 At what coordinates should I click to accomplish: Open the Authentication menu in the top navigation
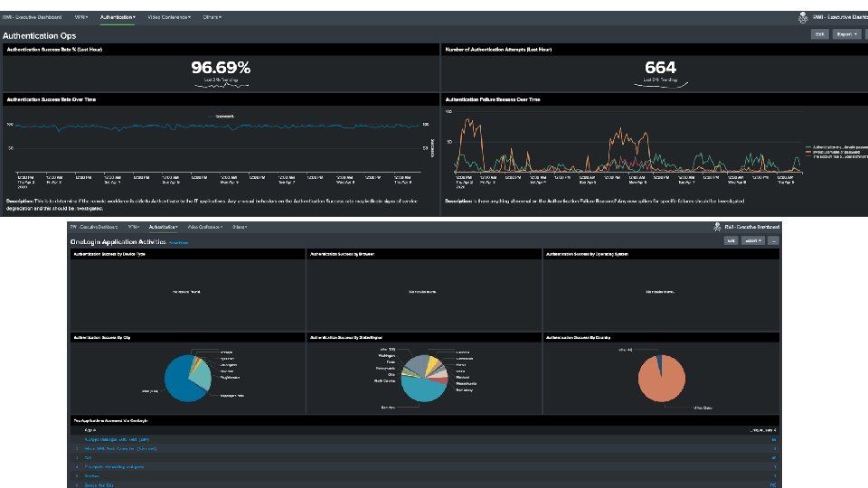click(x=118, y=17)
